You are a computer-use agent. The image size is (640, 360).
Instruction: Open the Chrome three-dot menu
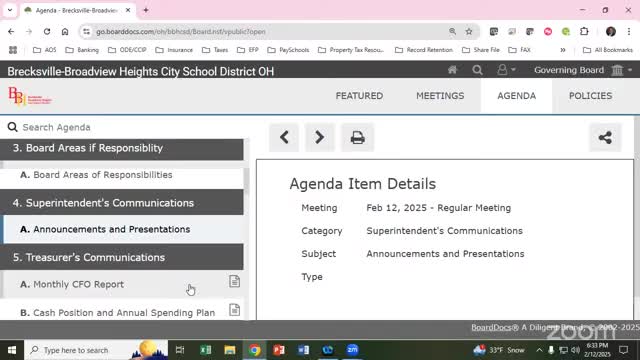tap(629, 31)
